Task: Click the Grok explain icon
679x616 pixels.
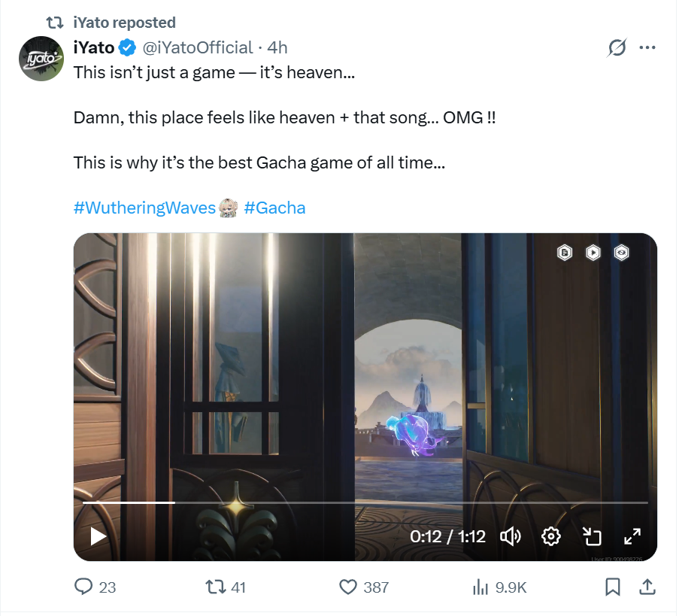Action: (617, 47)
